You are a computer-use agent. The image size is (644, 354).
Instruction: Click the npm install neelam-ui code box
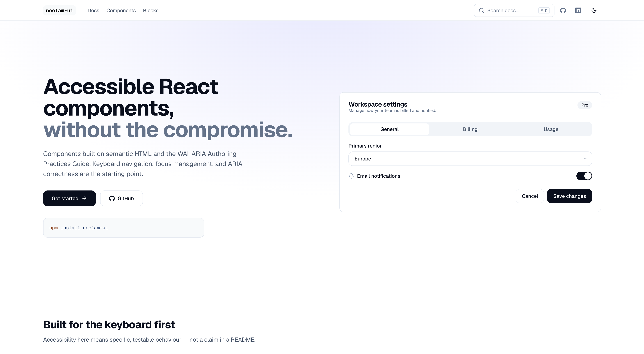(124, 228)
